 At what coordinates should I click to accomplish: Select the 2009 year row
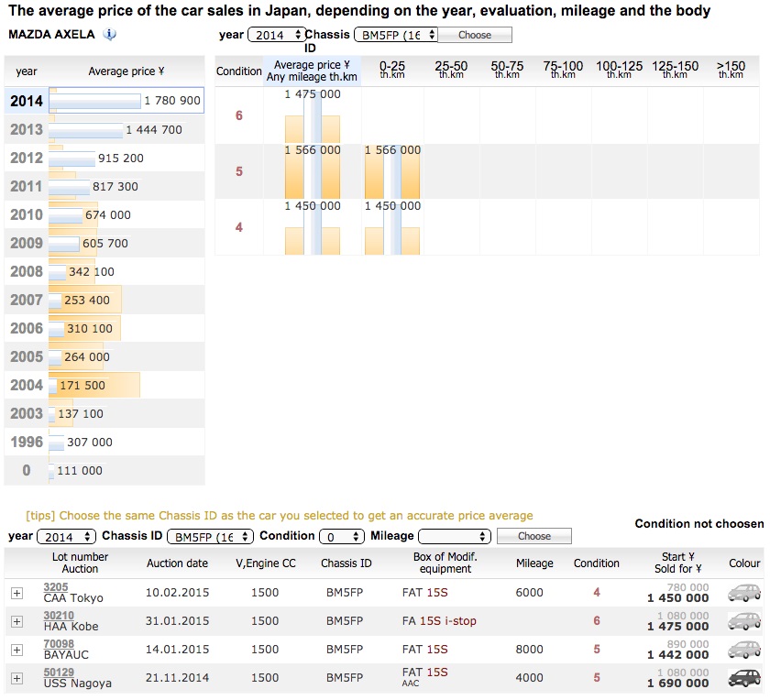[104, 244]
